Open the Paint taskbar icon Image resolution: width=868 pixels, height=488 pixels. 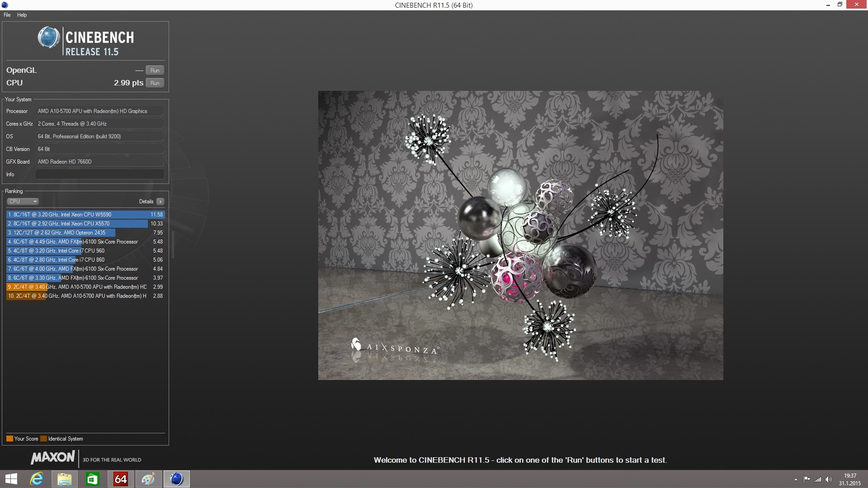tap(148, 479)
